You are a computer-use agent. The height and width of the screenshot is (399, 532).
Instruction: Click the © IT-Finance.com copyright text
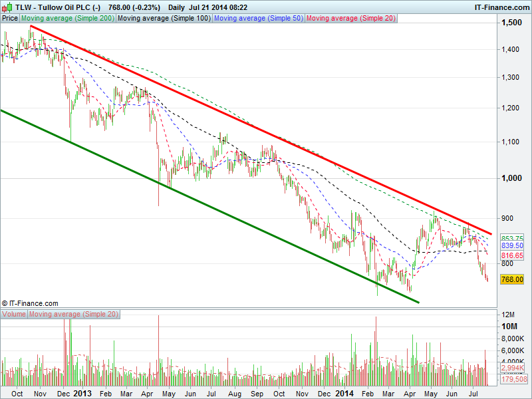pos(29,303)
